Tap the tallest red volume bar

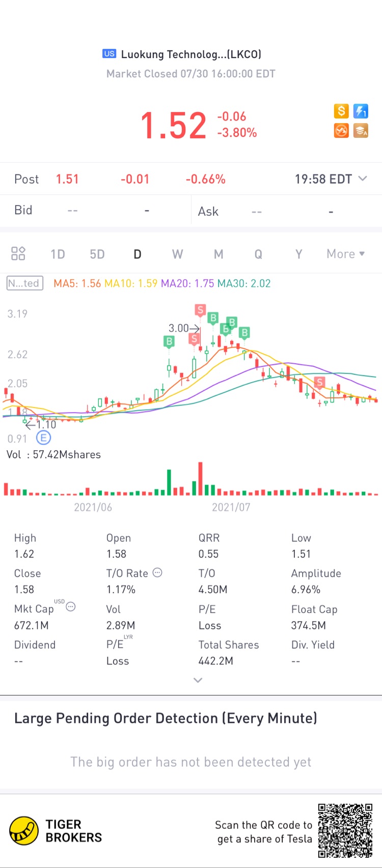tap(201, 479)
